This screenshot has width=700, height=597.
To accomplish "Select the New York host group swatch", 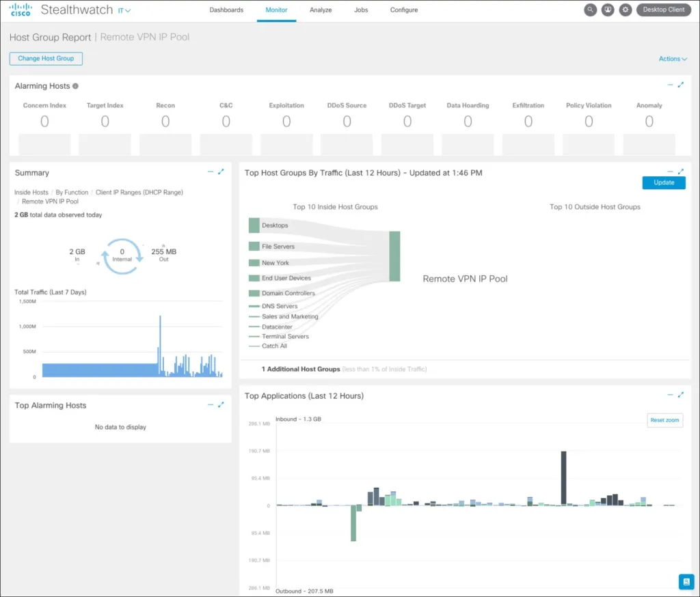I will 254,263.
